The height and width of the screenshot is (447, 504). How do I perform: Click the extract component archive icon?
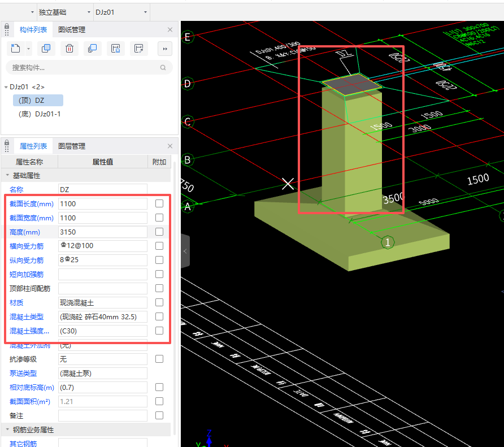138,49
